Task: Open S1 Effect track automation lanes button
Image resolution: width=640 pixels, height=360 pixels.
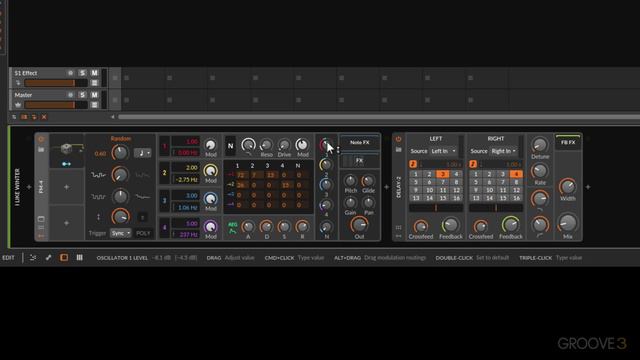Action: pyautogui.click(x=94, y=83)
